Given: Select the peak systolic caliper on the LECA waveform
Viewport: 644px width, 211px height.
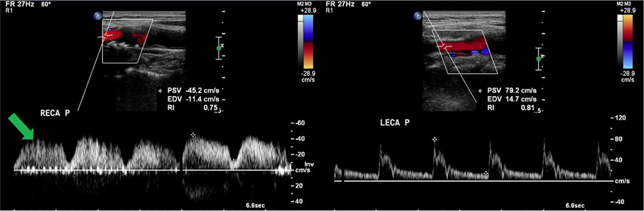Looking at the screenshot, I should [x=435, y=139].
